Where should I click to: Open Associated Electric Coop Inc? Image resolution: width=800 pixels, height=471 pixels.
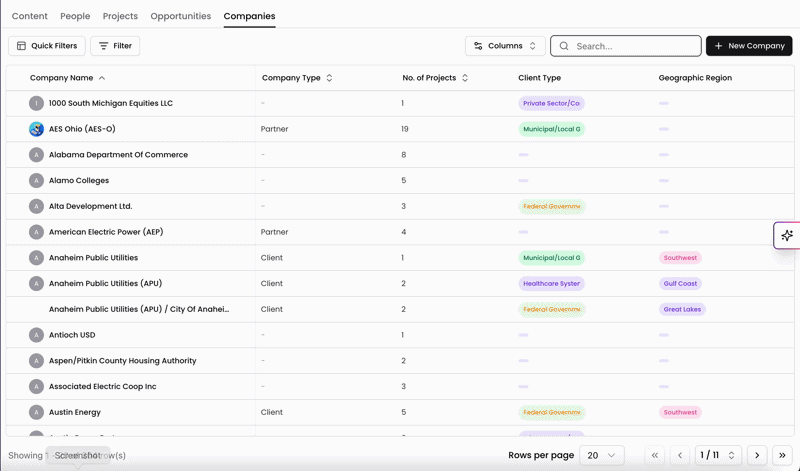(x=103, y=386)
